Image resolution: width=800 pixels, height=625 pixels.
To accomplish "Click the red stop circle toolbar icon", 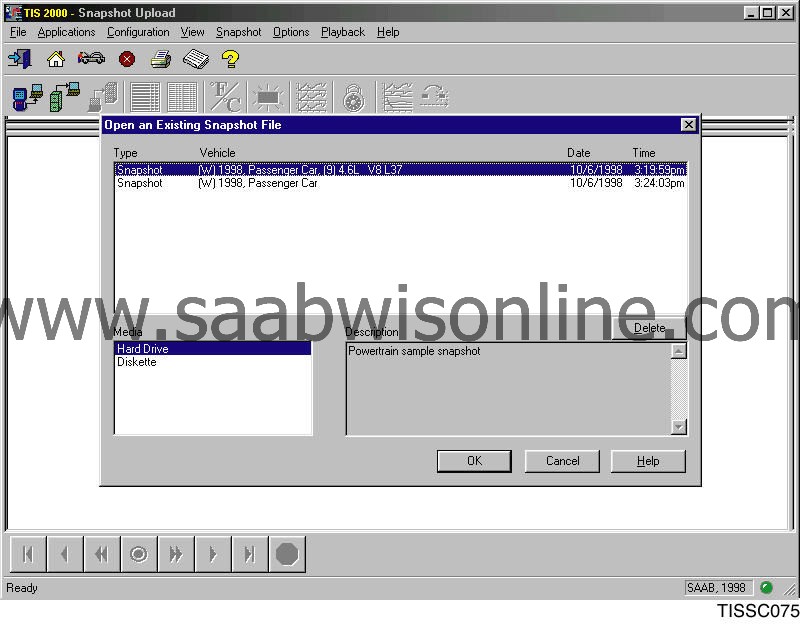I will [x=126, y=59].
